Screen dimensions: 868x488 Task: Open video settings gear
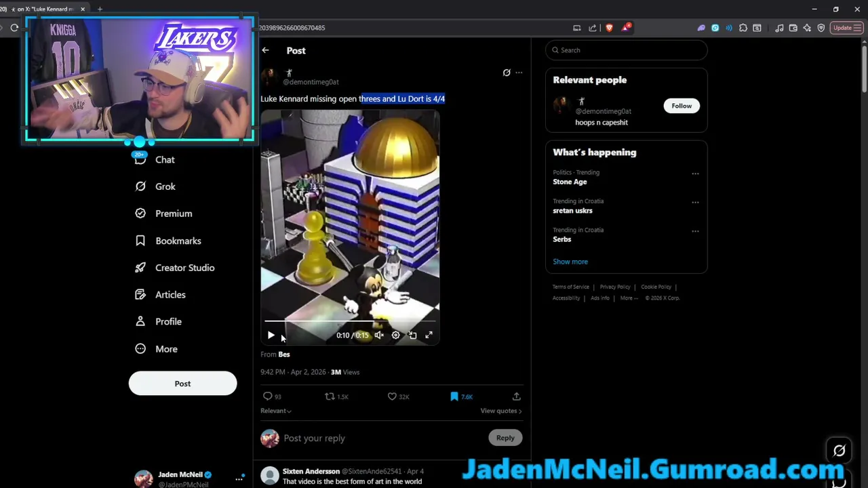point(396,335)
